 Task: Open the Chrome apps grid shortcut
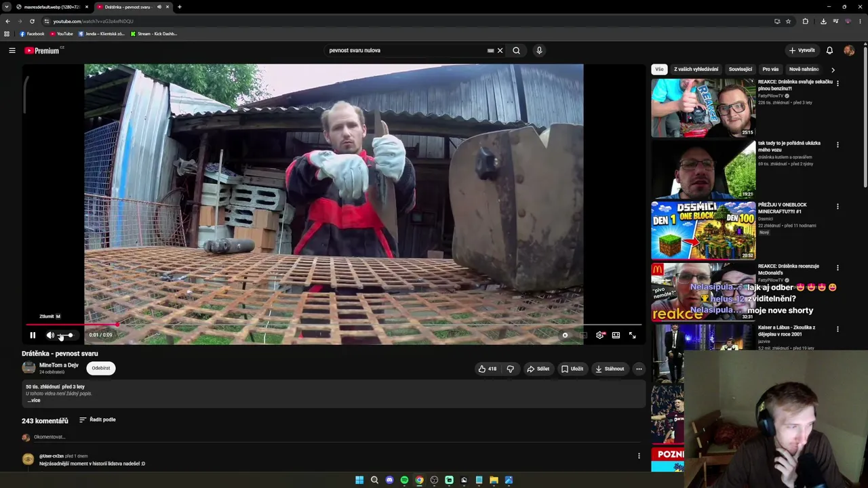7,34
